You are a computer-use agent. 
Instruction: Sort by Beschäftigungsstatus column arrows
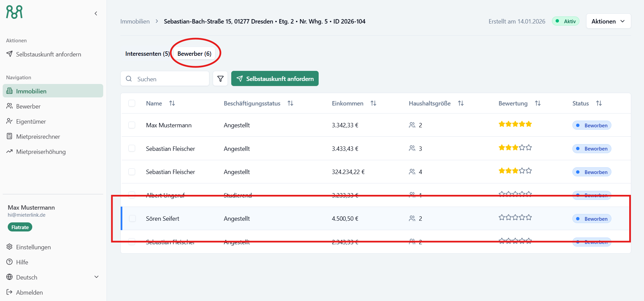tap(290, 103)
